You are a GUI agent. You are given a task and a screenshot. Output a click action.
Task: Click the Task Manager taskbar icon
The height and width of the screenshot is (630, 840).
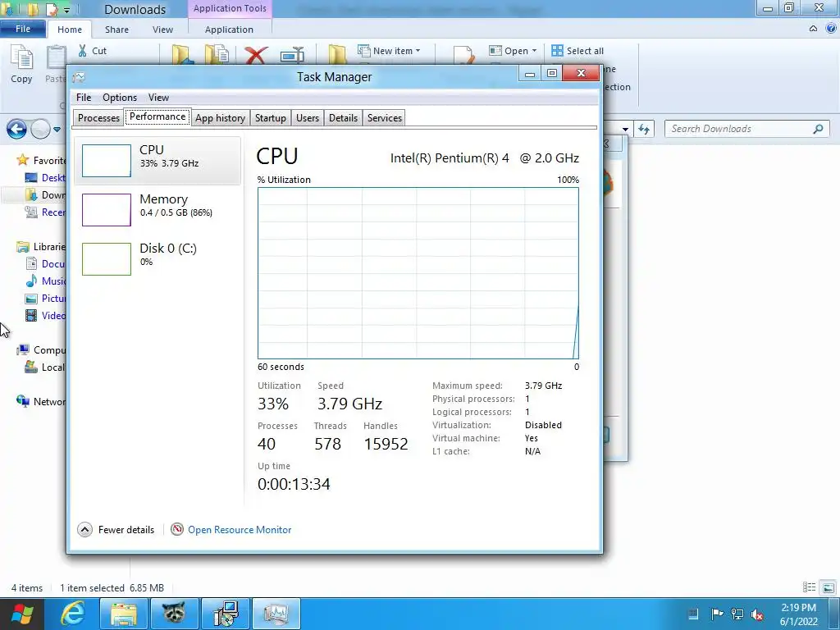tap(276, 614)
